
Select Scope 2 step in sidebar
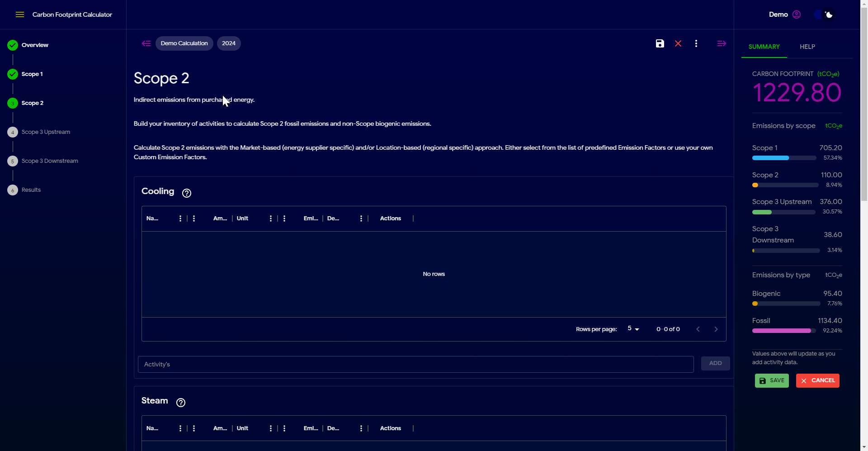pos(25,103)
